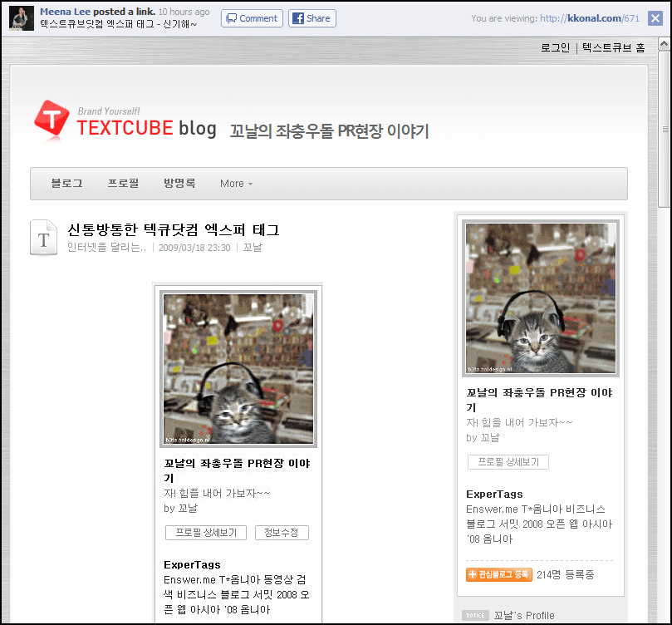672x625 pixels.
Task: Open blog title 꼬날의 좌충우돌 PR현장 이야기 header
Action: (329, 131)
